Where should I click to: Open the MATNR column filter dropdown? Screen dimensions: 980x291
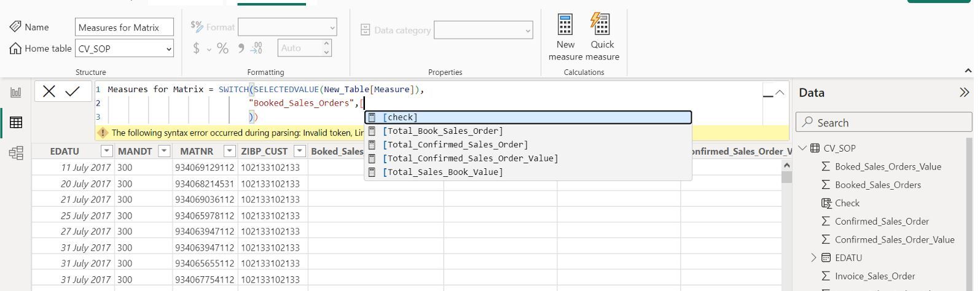pos(229,151)
